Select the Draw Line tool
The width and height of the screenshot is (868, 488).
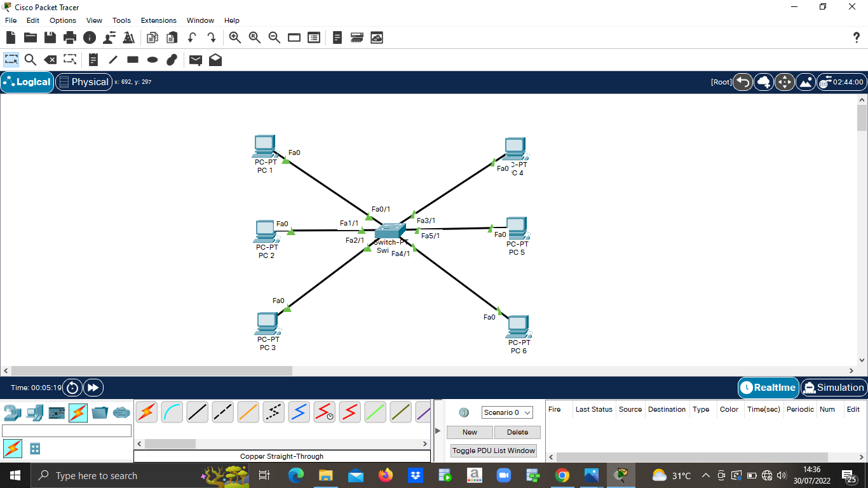(x=113, y=60)
